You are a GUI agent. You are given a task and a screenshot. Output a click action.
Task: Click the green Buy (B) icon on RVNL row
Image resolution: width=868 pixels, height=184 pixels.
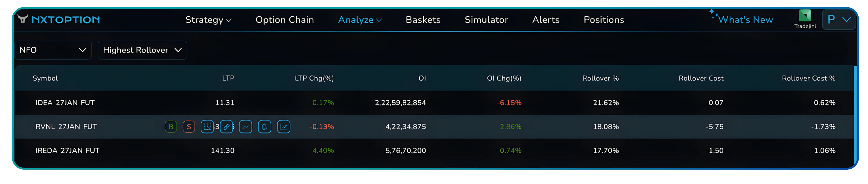coord(171,127)
